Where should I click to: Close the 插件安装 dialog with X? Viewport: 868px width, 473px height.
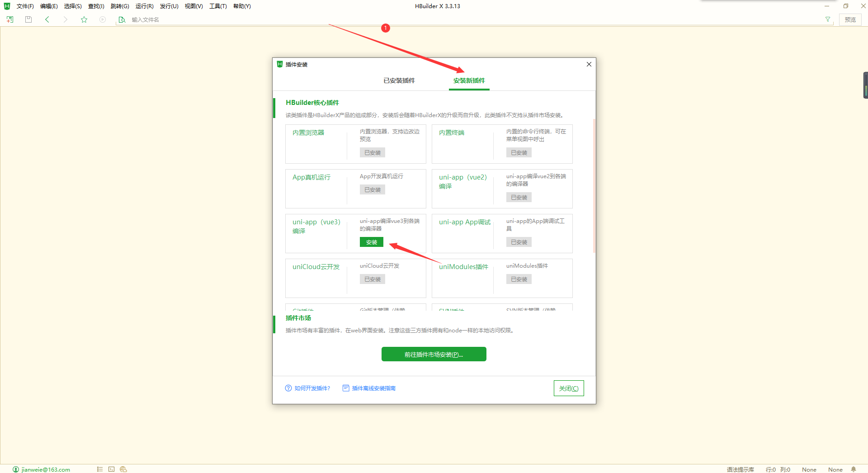(x=589, y=64)
